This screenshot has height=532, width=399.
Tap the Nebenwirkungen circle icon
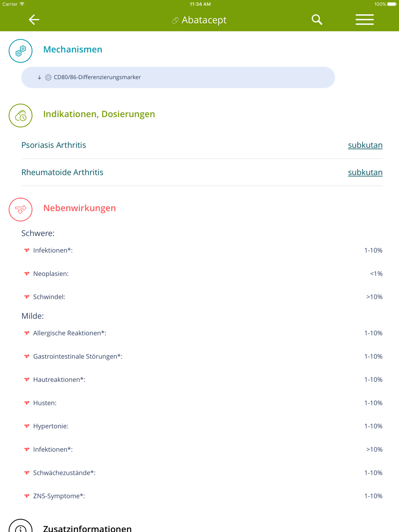click(x=21, y=209)
